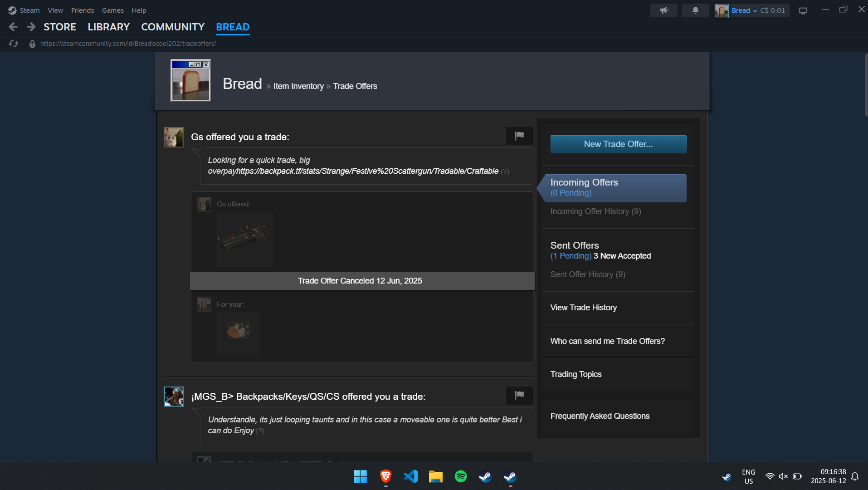Open the Help menu
The image size is (868, 490).
click(139, 10)
